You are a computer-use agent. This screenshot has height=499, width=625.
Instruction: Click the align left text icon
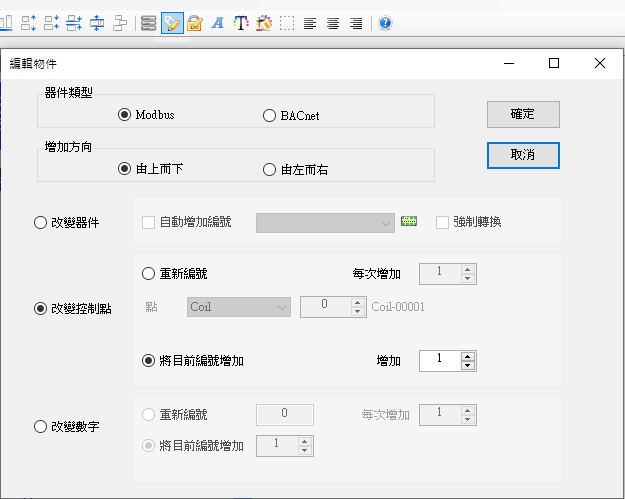pos(311,23)
